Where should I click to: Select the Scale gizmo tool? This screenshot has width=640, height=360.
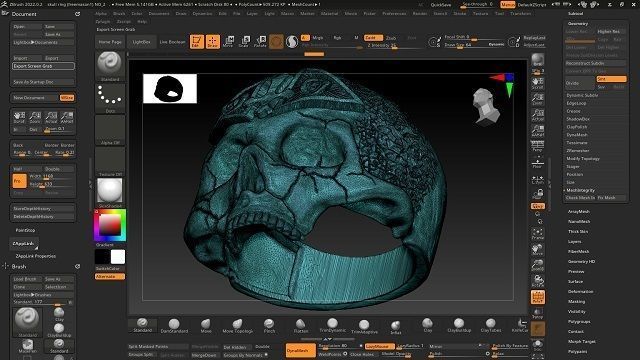[x=244, y=42]
